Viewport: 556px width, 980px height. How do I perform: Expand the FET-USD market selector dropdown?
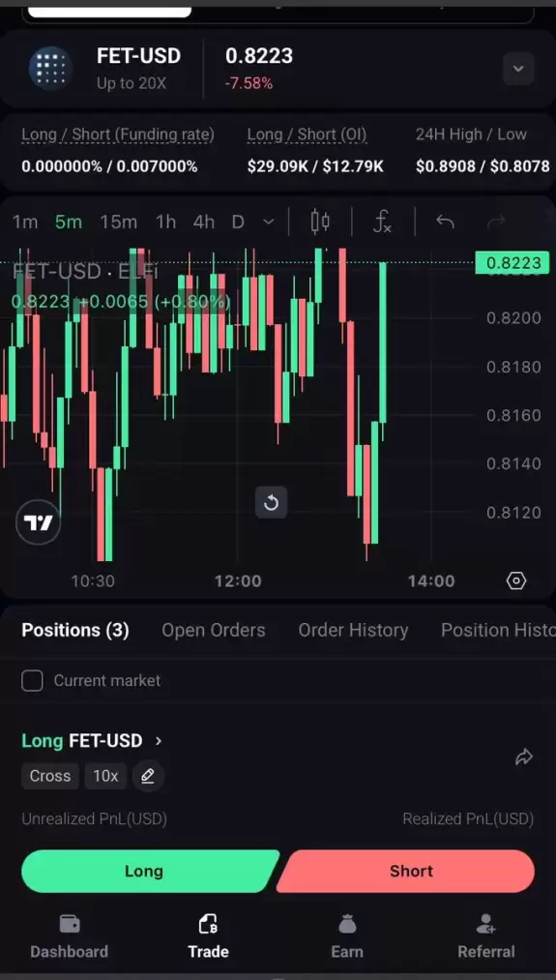(518, 69)
